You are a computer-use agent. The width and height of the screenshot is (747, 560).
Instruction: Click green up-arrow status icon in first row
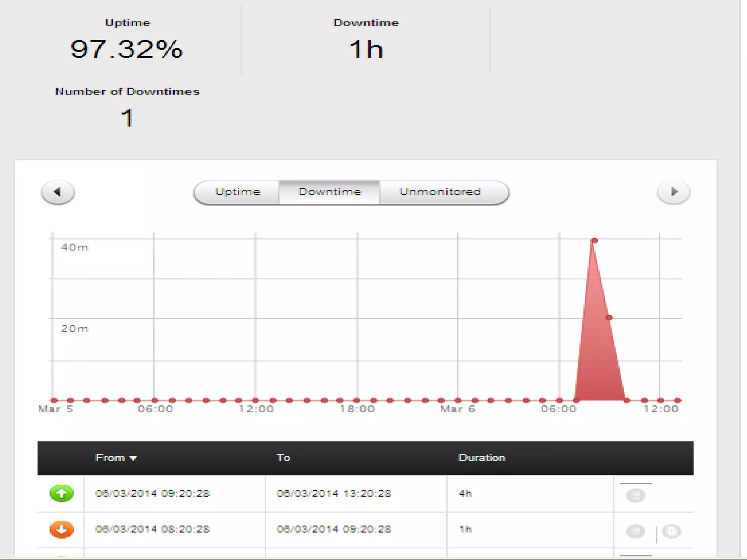pyautogui.click(x=61, y=493)
